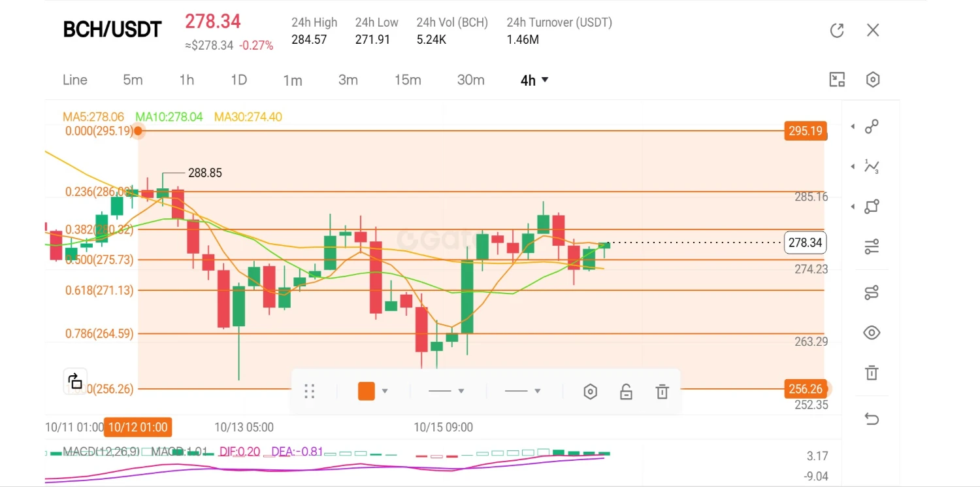Open the first line style dropdown

[x=446, y=391]
